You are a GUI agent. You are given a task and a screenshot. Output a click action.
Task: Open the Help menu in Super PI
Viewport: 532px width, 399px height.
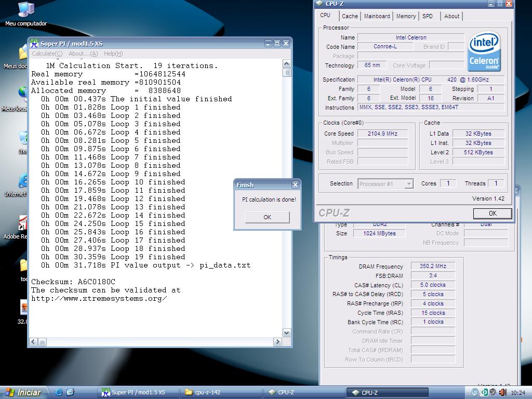tap(113, 54)
